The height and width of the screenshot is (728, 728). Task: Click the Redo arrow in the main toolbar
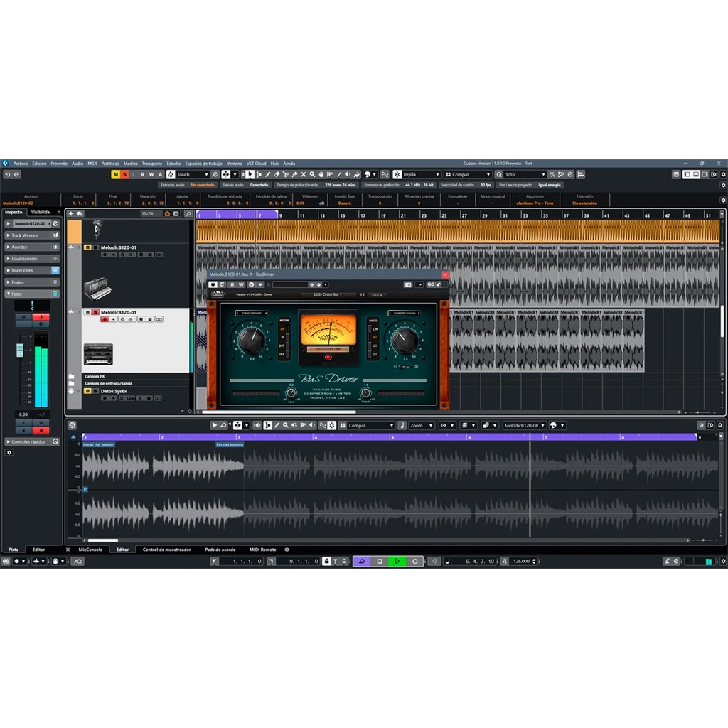(17, 175)
